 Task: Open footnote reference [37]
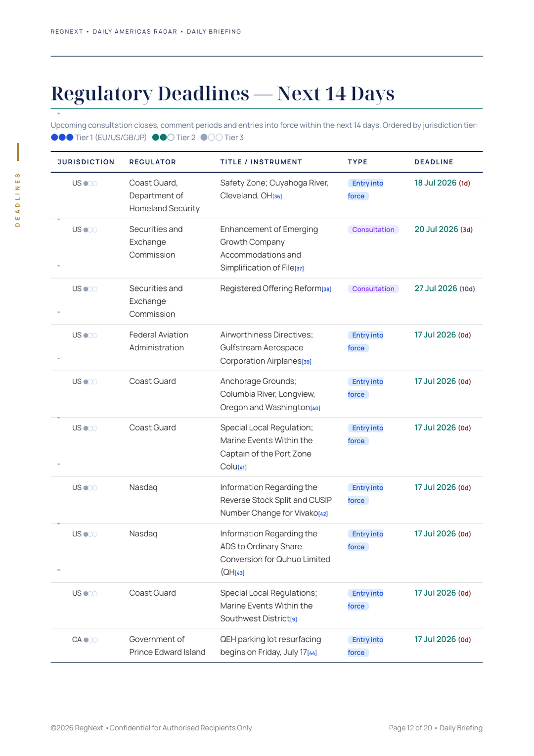pyautogui.click(x=299, y=269)
